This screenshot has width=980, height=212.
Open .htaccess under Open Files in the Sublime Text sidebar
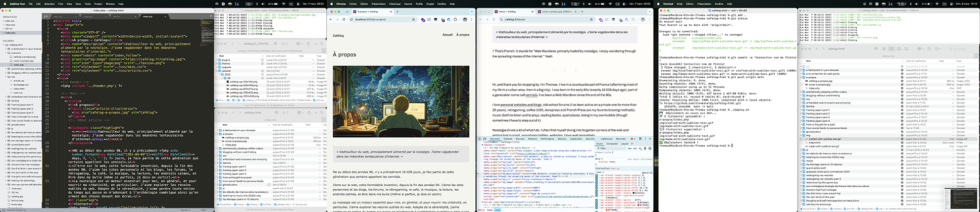click(x=10, y=25)
